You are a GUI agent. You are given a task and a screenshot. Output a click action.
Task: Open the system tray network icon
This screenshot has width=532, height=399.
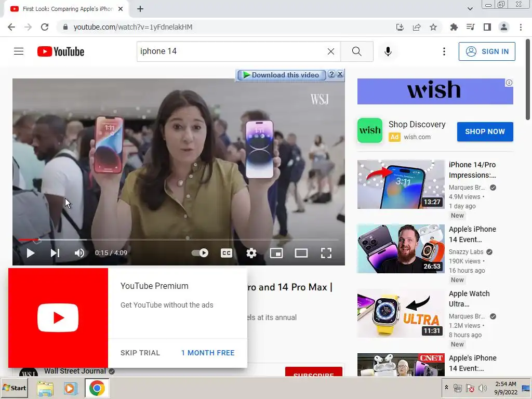coord(457,388)
